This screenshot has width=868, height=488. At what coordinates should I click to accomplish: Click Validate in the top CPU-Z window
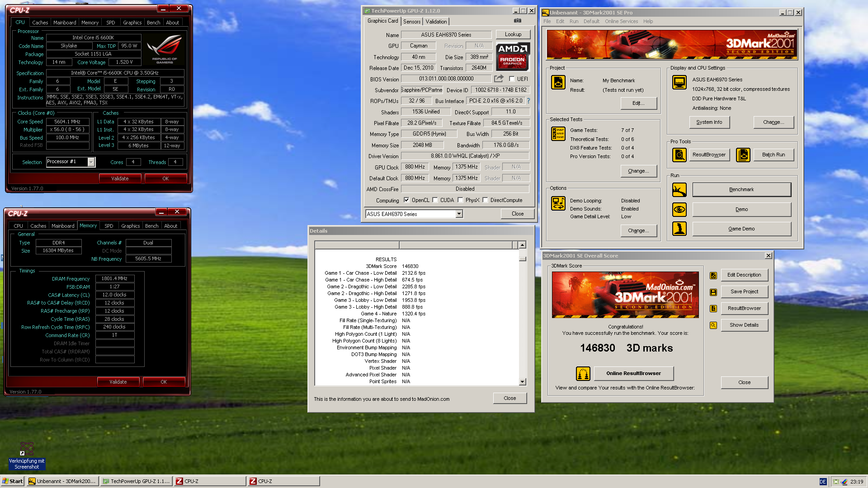coord(120,178)
